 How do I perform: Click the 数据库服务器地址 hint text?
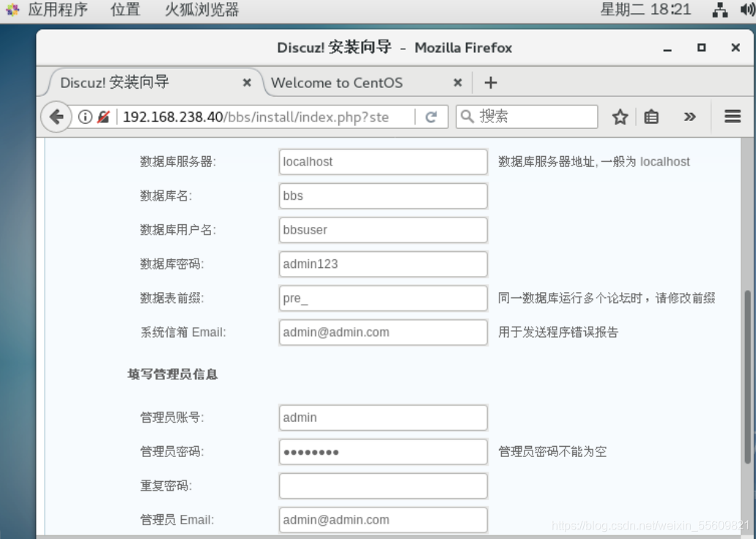[594, 162]
